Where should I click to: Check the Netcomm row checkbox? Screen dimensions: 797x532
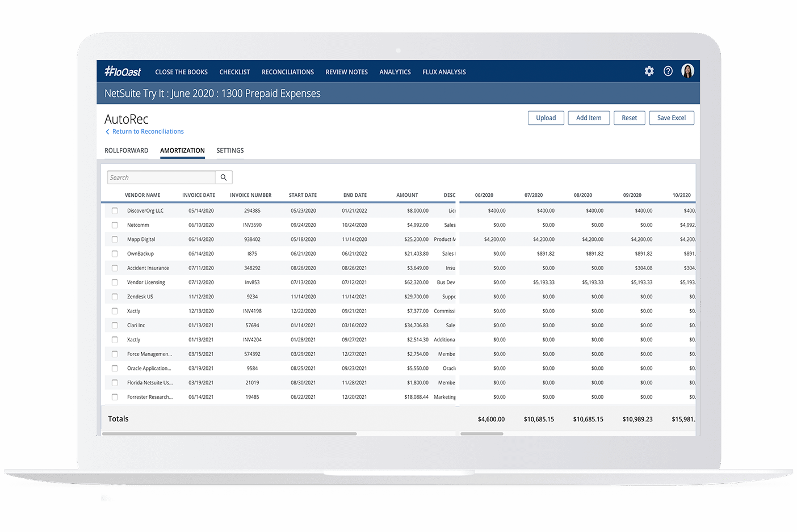pos(115,225)
